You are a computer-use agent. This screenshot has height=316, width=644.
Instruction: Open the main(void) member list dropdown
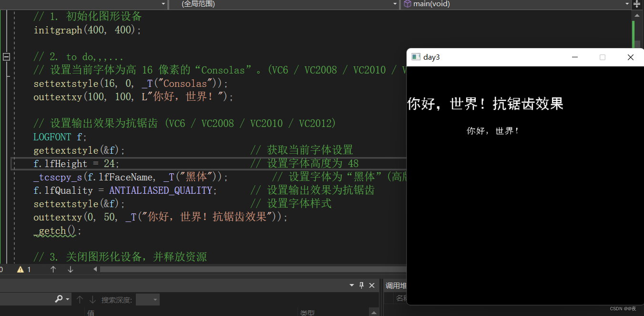click(x=627, y=4)
